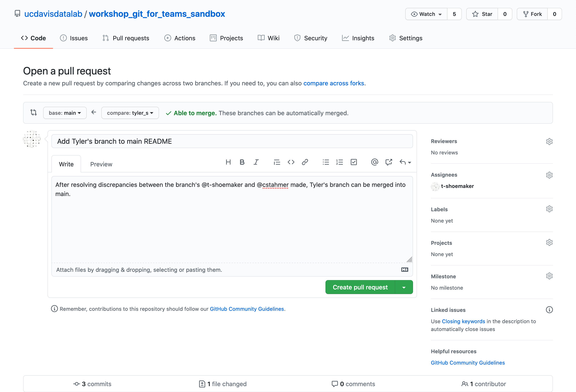Open the Pull requests tab

click(126, 38)
